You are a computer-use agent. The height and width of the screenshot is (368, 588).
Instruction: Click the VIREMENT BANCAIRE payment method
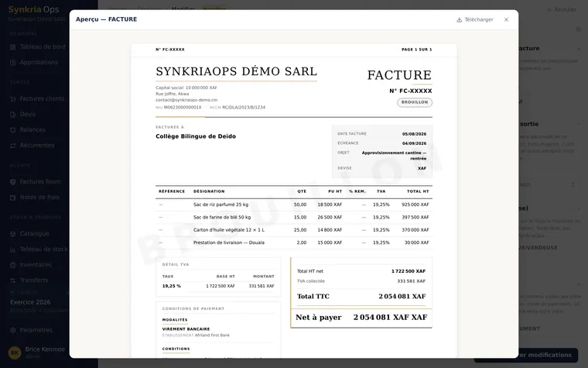click(x=186, y=329)
